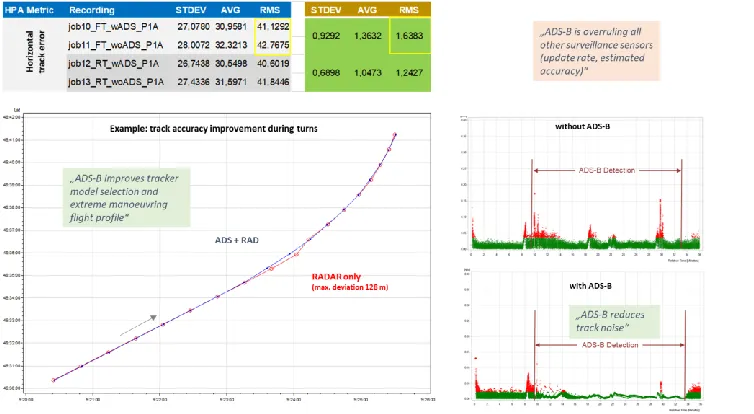
Task: Click the STDEV value "28,0072"
Action: point(193,45)
